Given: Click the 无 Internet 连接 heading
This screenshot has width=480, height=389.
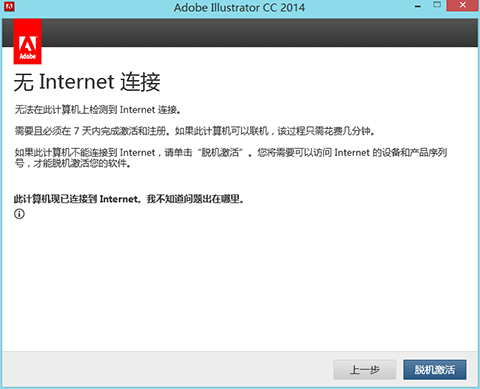Looking at the screenshot, I should click(87, 82).
